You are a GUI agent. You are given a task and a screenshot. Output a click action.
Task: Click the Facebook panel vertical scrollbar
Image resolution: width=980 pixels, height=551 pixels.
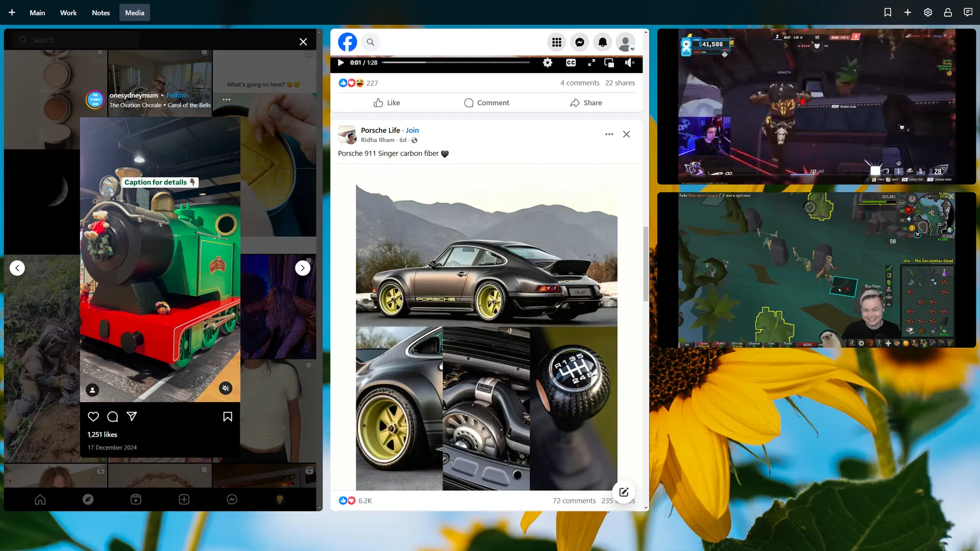coord(646,264)
